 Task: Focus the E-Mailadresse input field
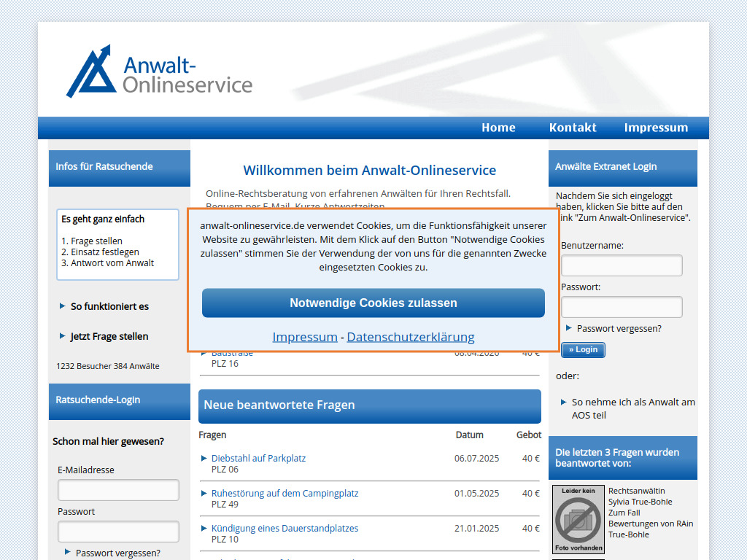point(118,490)
